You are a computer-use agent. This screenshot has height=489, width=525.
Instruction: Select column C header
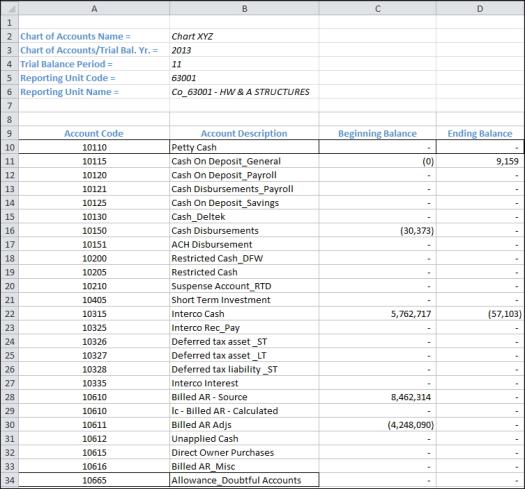(378, 8)
